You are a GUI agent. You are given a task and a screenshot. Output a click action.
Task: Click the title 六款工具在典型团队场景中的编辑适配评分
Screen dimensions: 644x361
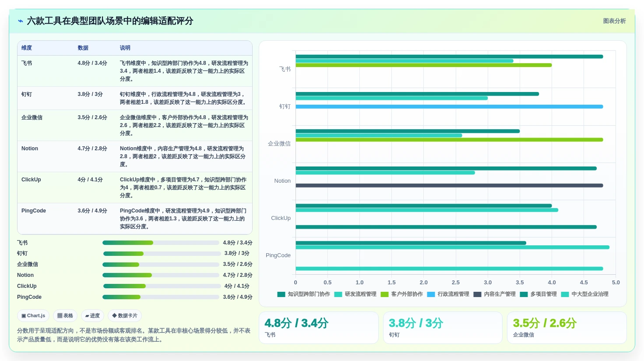click(110, 21)
